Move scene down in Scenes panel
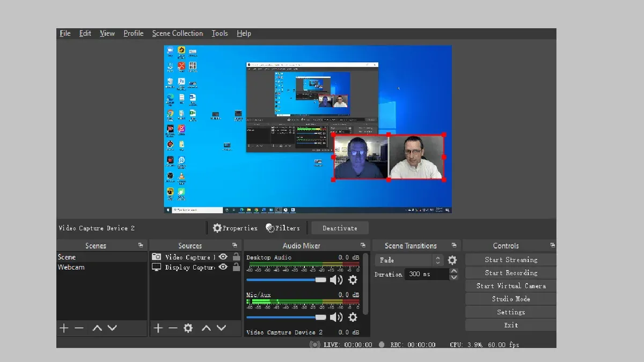The width and height of the screenshot is (644, 362). 112,328
